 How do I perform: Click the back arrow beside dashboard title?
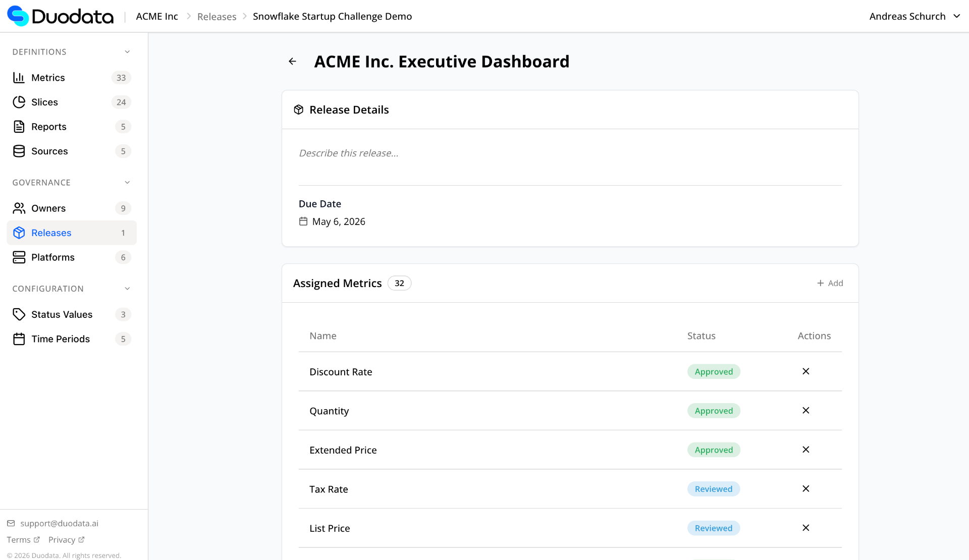[x=292, y=62]
